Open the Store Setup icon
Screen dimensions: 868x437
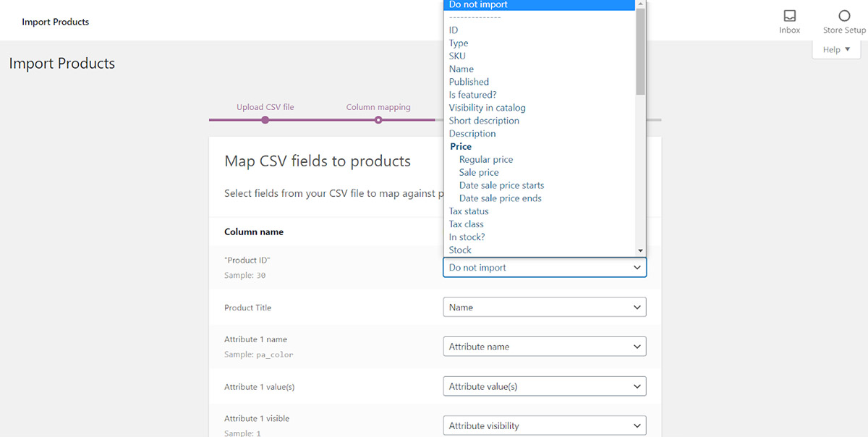coord(843,22)
